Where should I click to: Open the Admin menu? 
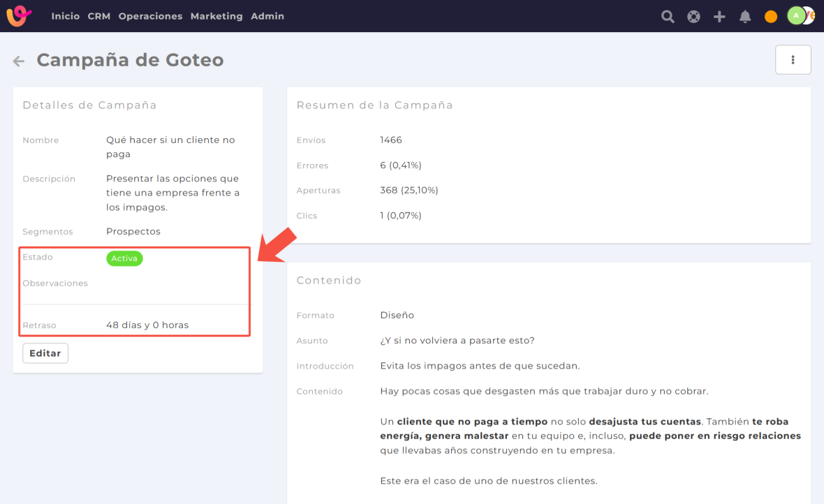[x=267, y=16]
